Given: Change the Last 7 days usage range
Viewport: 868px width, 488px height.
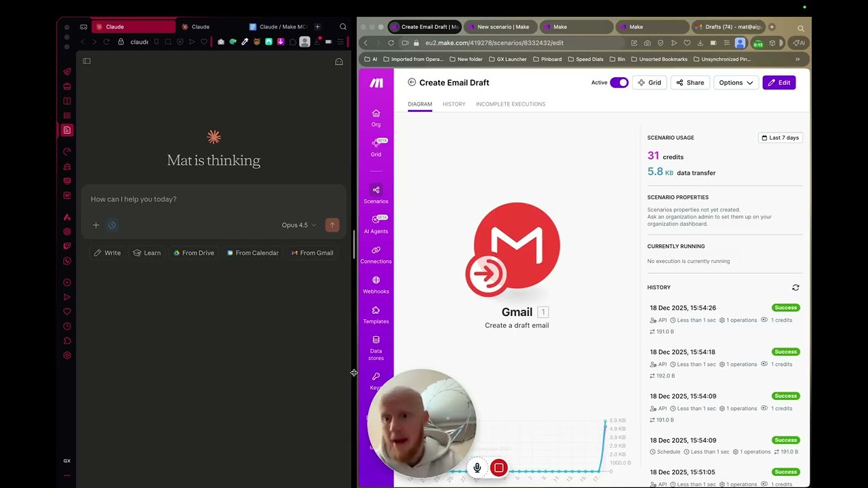Looking at the screenshot, I should (781, 138).
